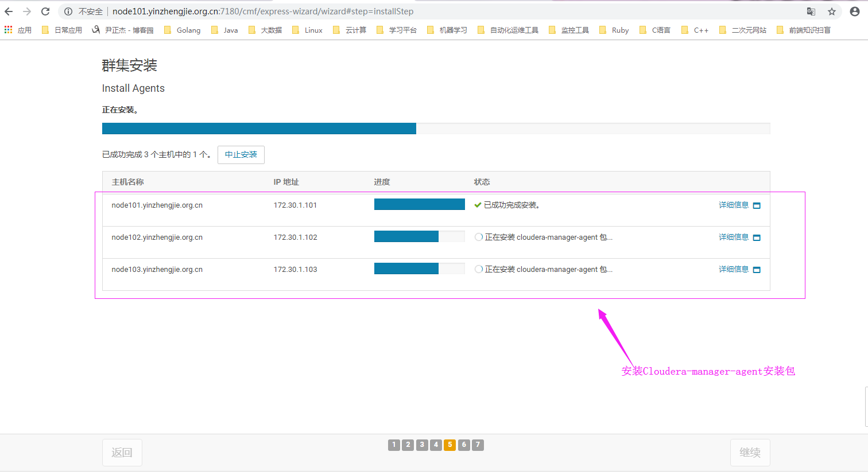Select hostname node102.yinzhengjie.org.cn
868x475 pixels.
click(x=157, y=237)
